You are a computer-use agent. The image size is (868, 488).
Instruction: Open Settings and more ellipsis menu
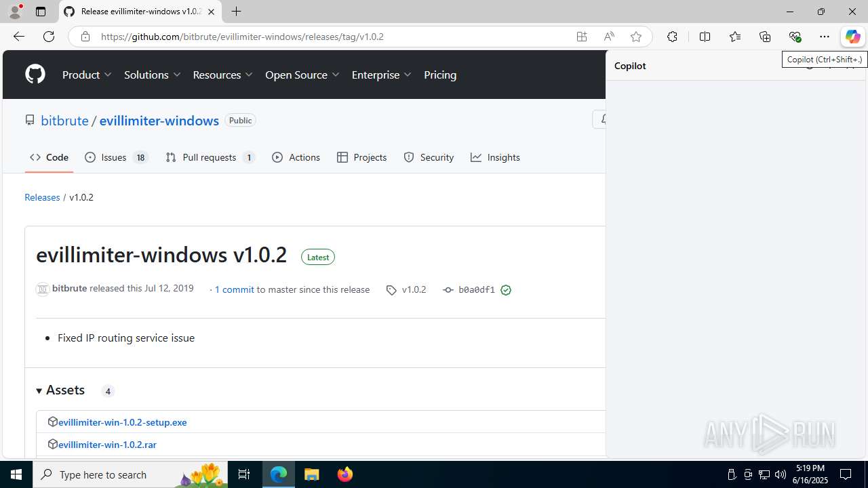pos(825,37)
